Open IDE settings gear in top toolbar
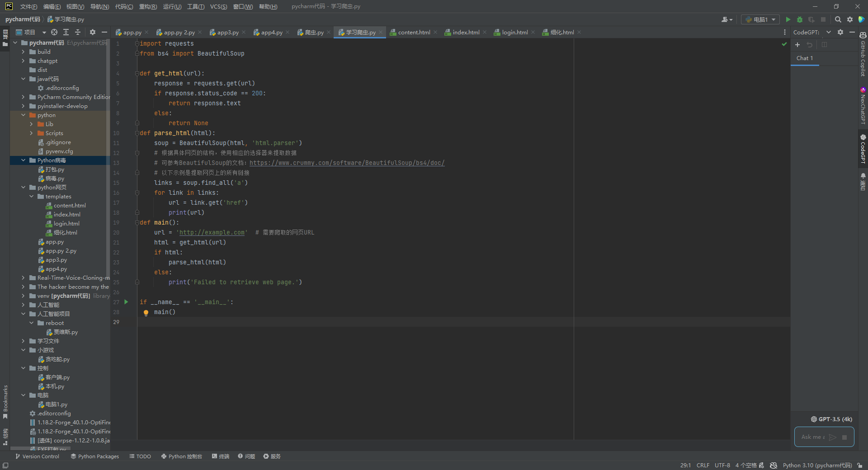 point(850,19)
